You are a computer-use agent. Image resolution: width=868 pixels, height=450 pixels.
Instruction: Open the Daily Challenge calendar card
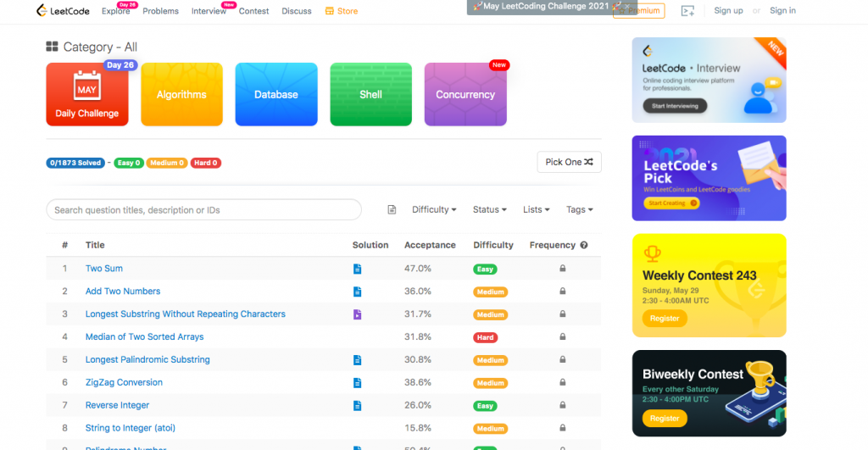87,94
